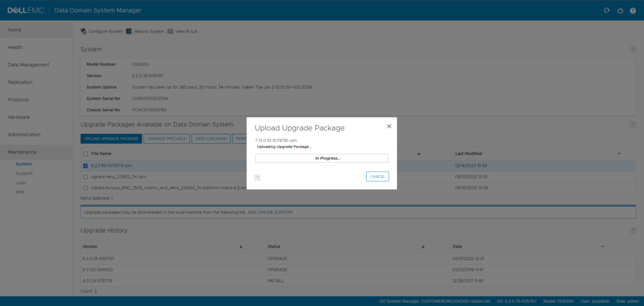Close the Upload Upgrade Package dialog with X

(389, 126)
